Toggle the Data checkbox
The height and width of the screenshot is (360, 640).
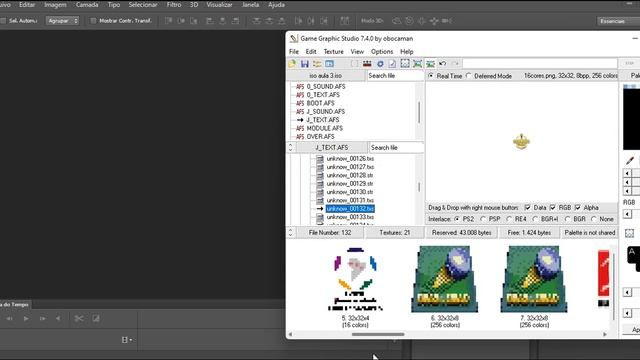(527, 208)
